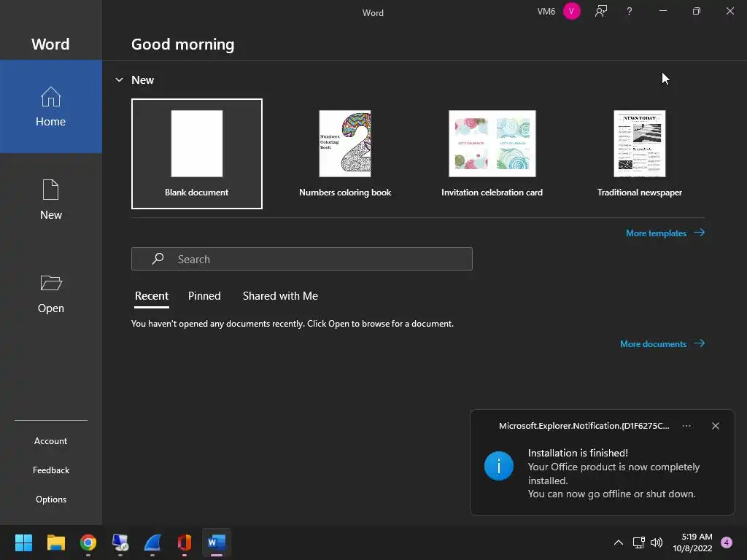The width and height of the screenshot is (747, 560).
Task: Open the blue shark fin taskbar app
Action: [x=152, y=542]
